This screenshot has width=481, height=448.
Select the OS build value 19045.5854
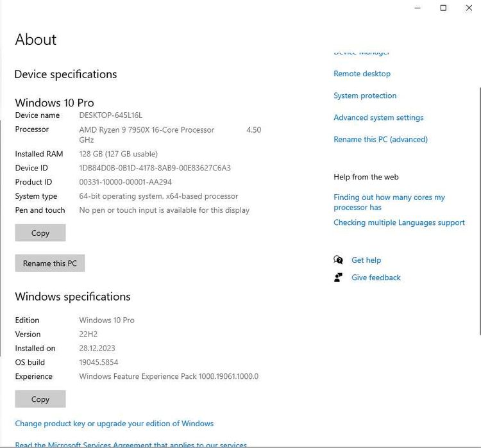(x=99, y=363)
